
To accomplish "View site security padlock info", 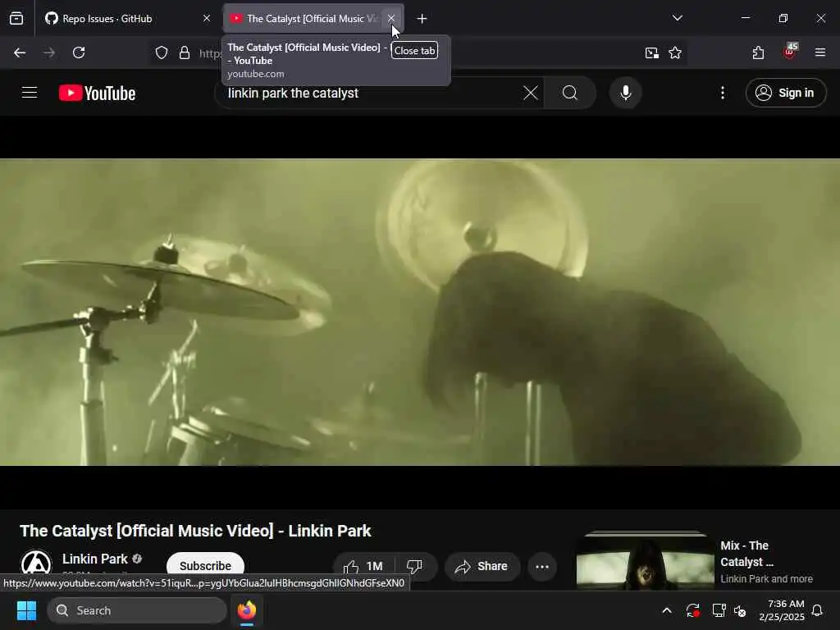I will point(185,52).
